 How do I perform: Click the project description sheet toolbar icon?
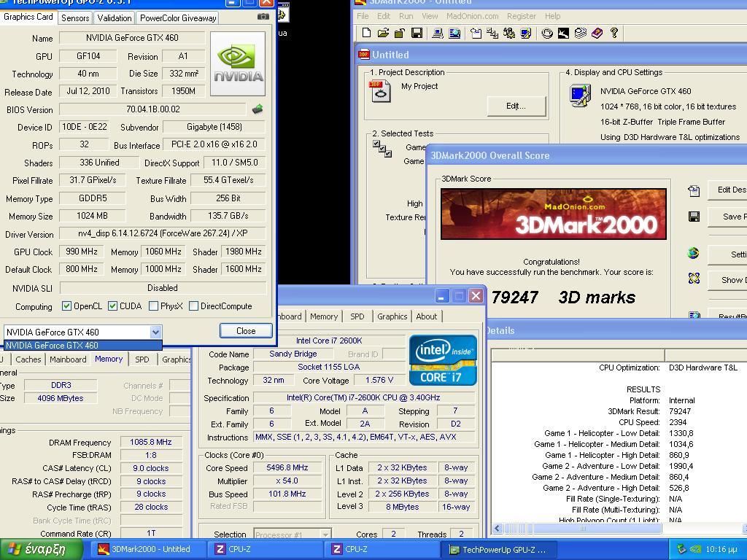pos(476,33)
